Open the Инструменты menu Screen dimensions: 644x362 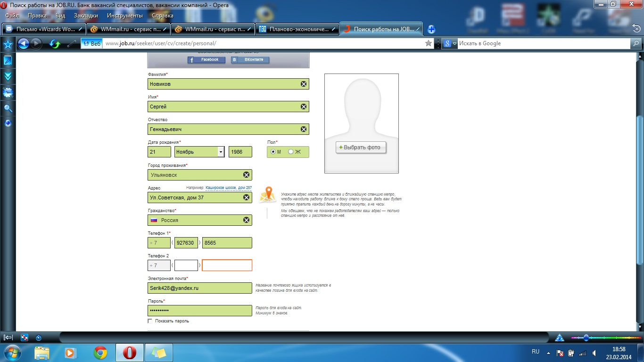click(125, 16)
